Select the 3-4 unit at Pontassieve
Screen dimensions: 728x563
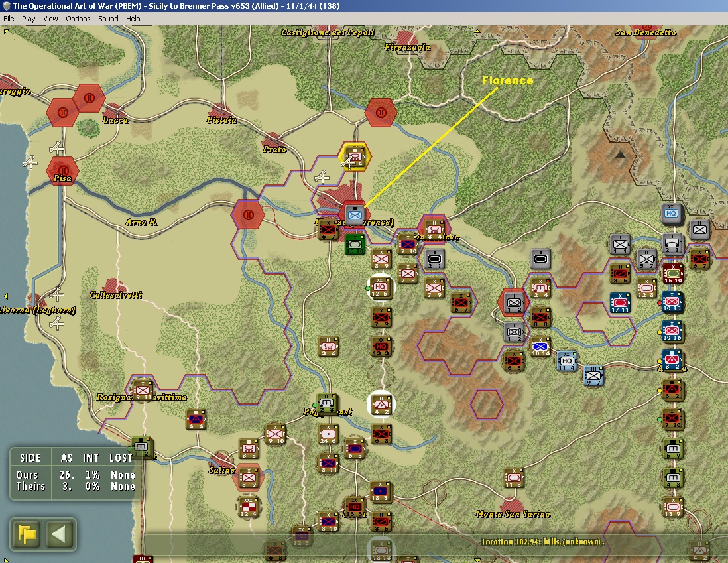point(435,230)
